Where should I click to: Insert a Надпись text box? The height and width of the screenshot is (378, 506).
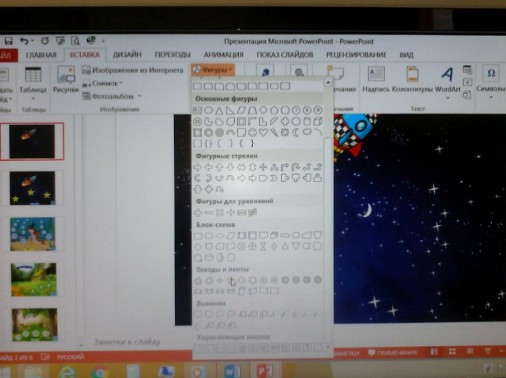pyautogui.click(x=376, y=80)
